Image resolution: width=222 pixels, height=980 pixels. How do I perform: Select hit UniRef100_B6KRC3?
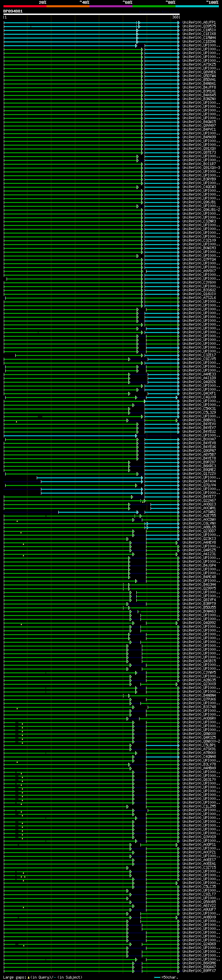[x=199, y=466]
